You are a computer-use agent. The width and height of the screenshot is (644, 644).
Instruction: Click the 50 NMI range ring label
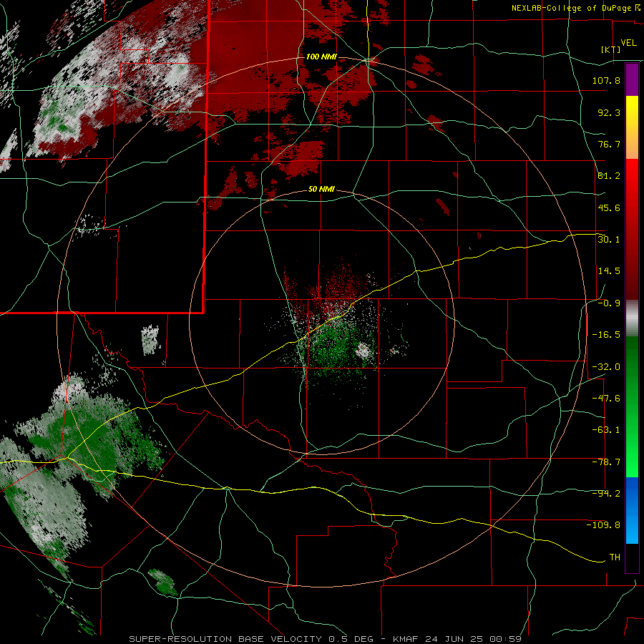[321, 190]
